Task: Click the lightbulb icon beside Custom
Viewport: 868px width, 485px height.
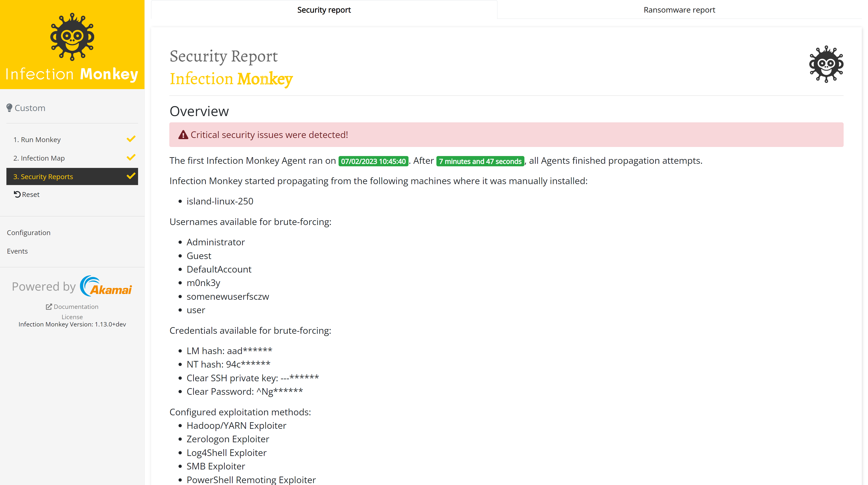Action: coord(9,108)
